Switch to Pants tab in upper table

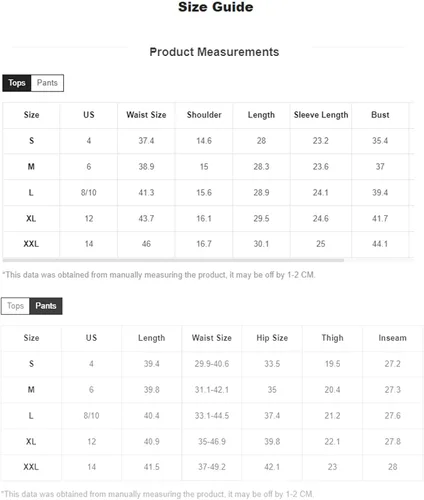47,83
